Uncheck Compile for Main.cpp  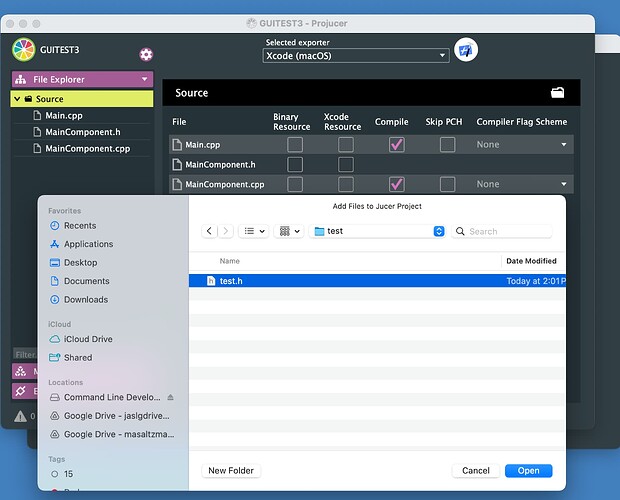[397, 145]
